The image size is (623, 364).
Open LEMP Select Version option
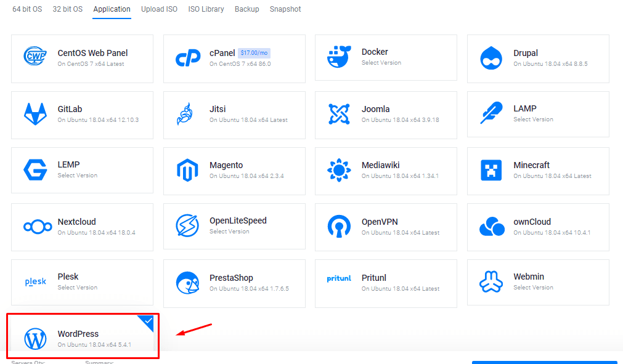coord(78,175)
